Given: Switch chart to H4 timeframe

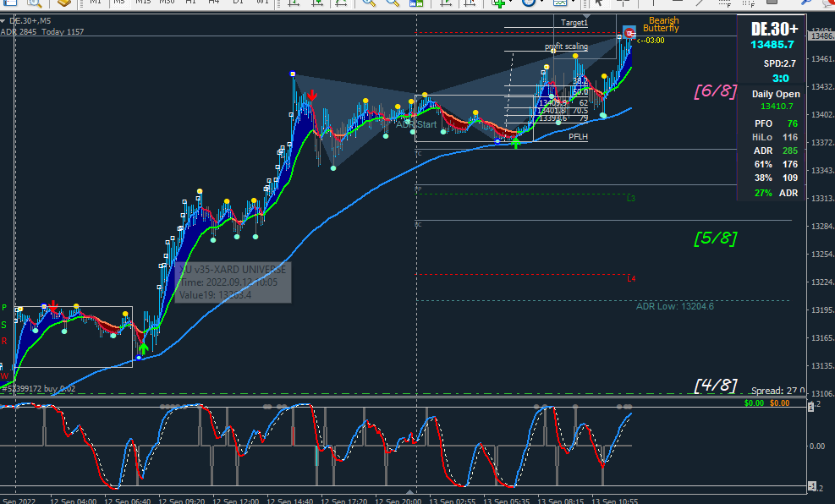Looking at the screenshot, I should [x=214, y=3].
